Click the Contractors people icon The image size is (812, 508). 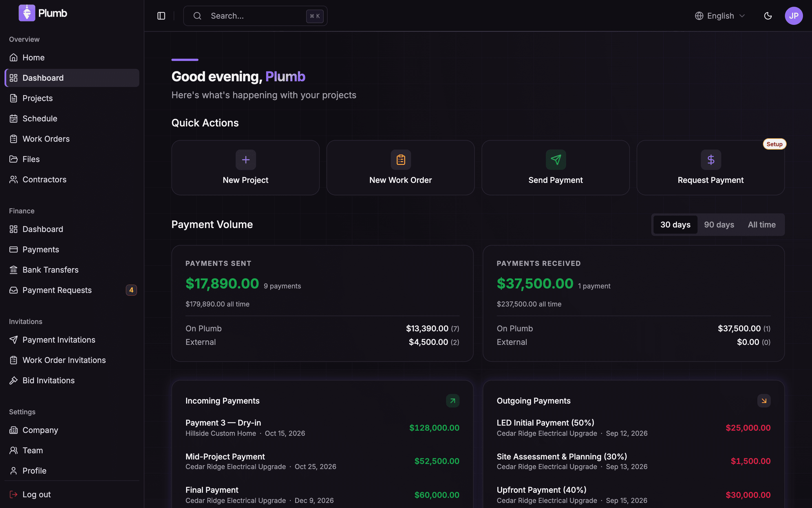[14, 179]
